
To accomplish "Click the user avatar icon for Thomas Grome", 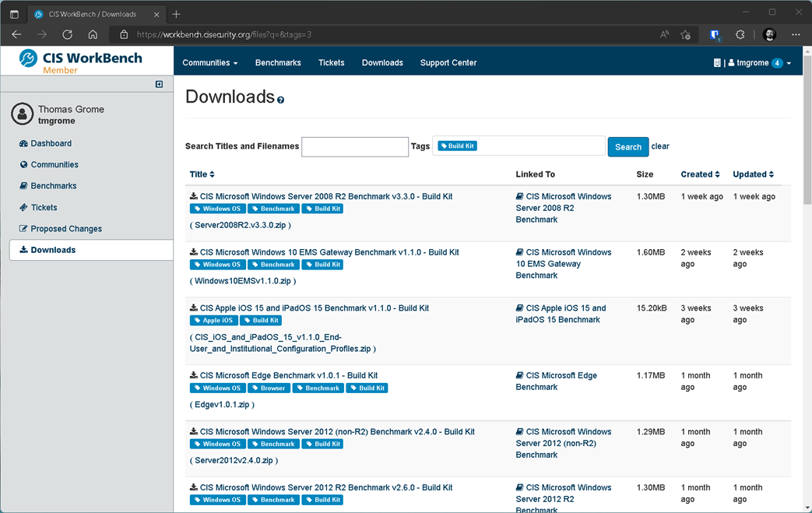I will [23, 114].
